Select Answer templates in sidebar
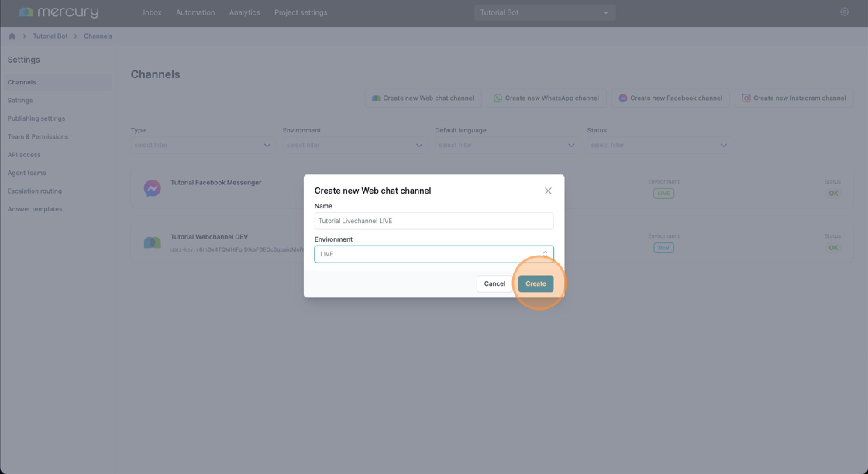Image resolution: width=868 pixels, height=474 pixels. tap(35, 209)
